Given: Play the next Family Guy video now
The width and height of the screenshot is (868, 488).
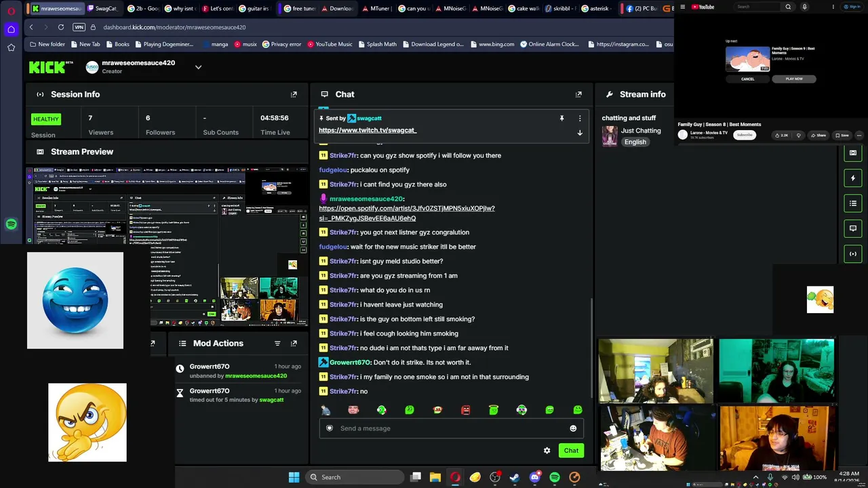Looking at the screenshot, I should point(794,79).
